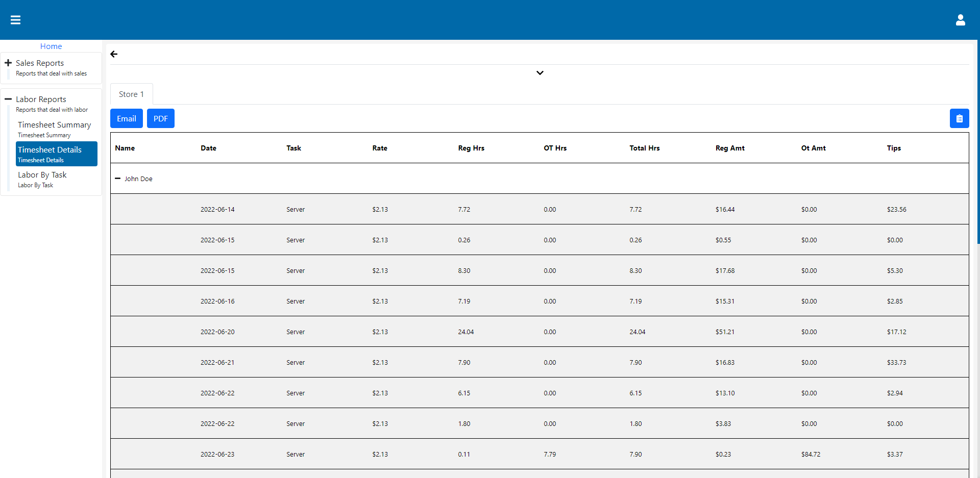Viewport: 980px width, 478px height.
Task: Open the user account profile icon
Action: pyautogui.click(x=960, y=20)
